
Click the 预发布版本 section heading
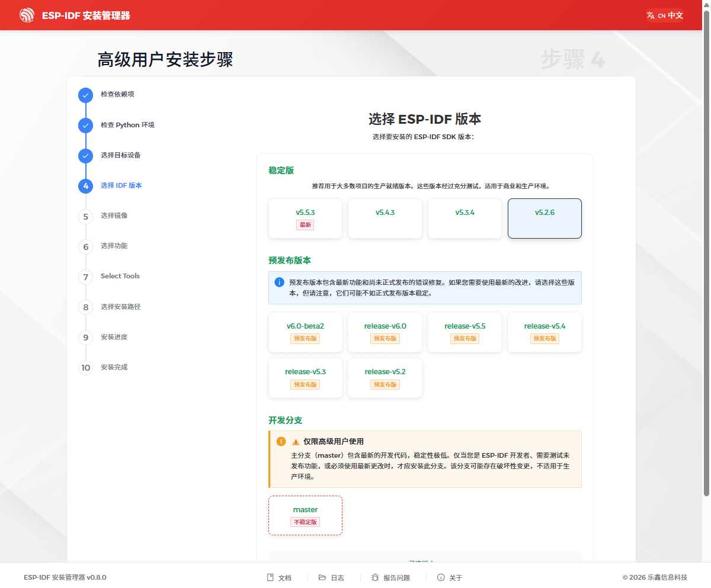[x=290, y=260]
